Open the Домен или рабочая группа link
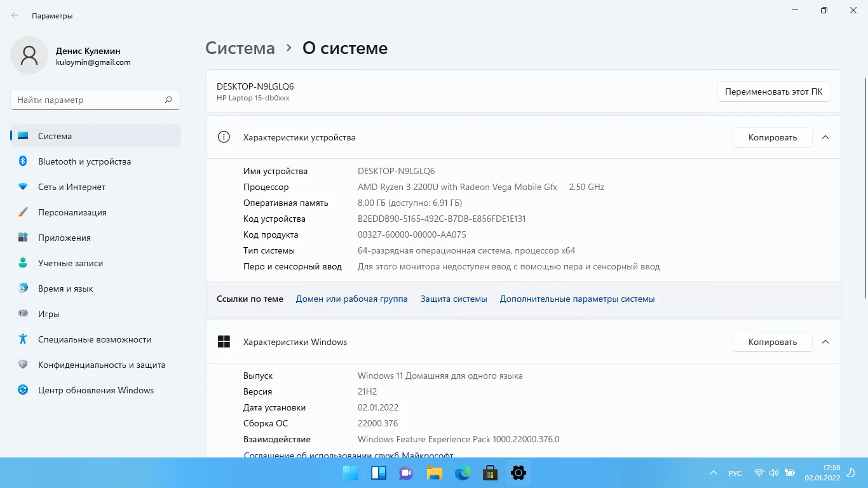 [352, 299]
